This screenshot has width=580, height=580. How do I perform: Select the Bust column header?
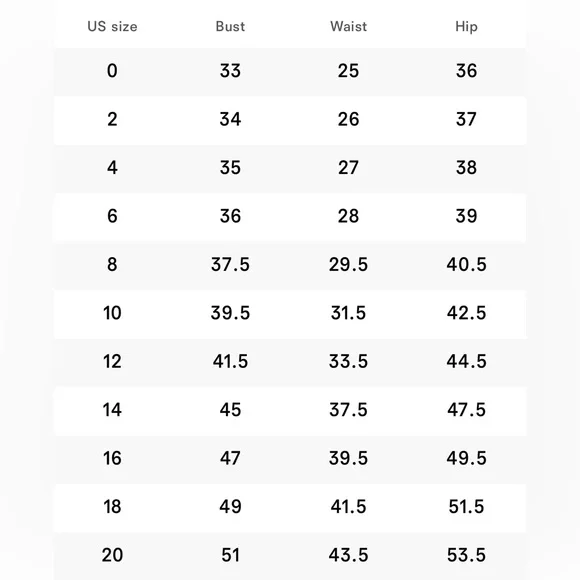230,27
